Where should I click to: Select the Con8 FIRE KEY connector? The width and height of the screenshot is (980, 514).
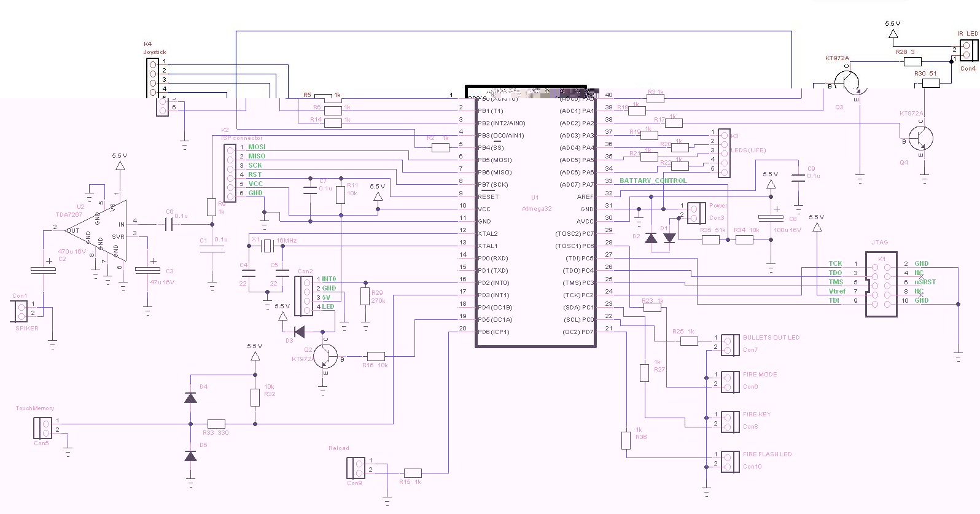coord(730,421)
